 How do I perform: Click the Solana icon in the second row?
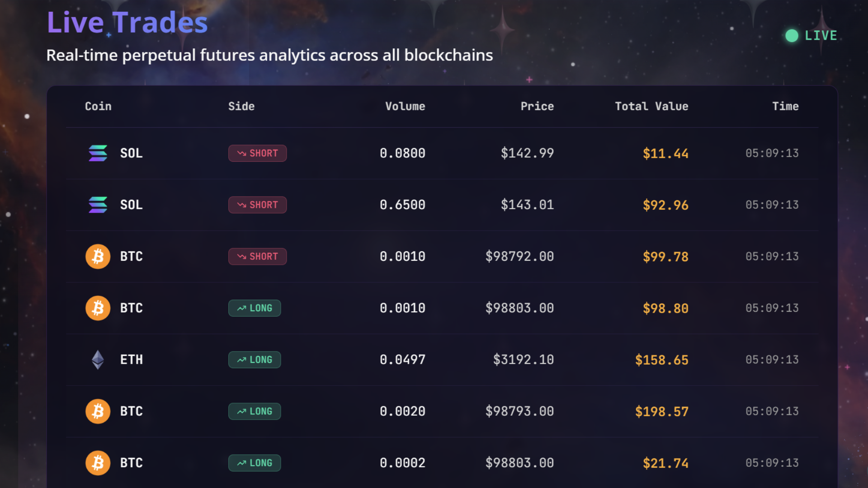coord(98,205)
